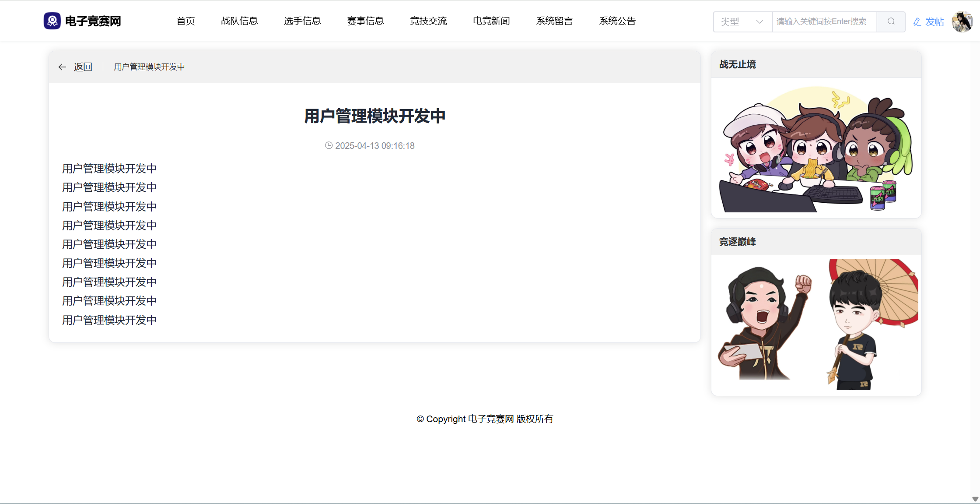The height and width of the screenshot is (504, 980).
Task: Navigate to 选手信息 page
Action: click(x=302, y=21)
